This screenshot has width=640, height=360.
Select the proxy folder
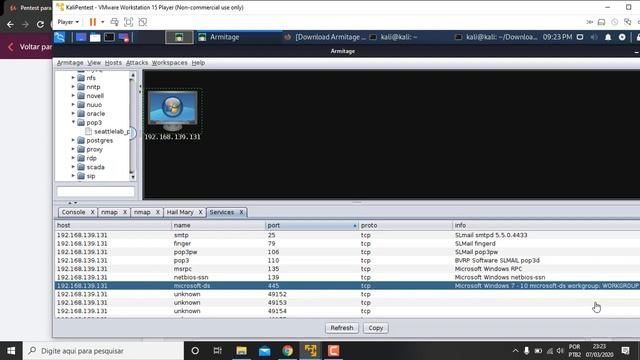90,149
